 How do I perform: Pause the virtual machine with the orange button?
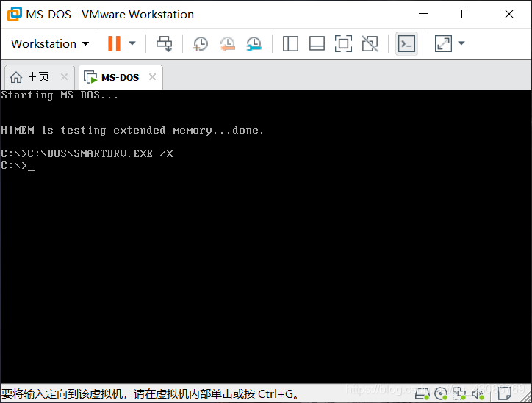point(114,44)
